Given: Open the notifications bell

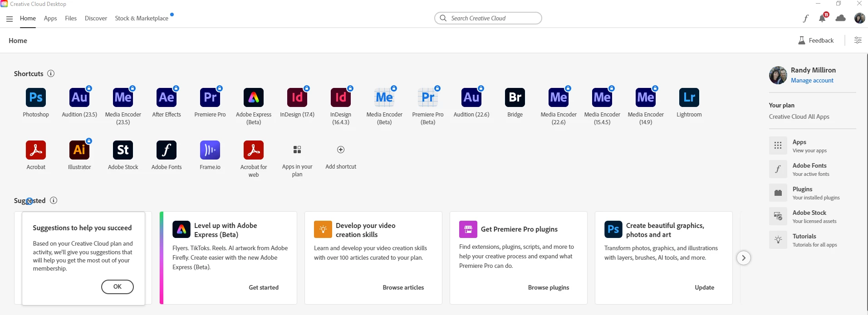Looking at the screenshot, I should (822, 18).
